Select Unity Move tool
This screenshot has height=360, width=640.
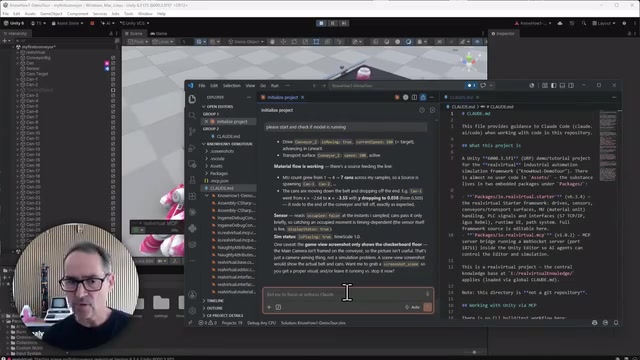pos(283,42)
